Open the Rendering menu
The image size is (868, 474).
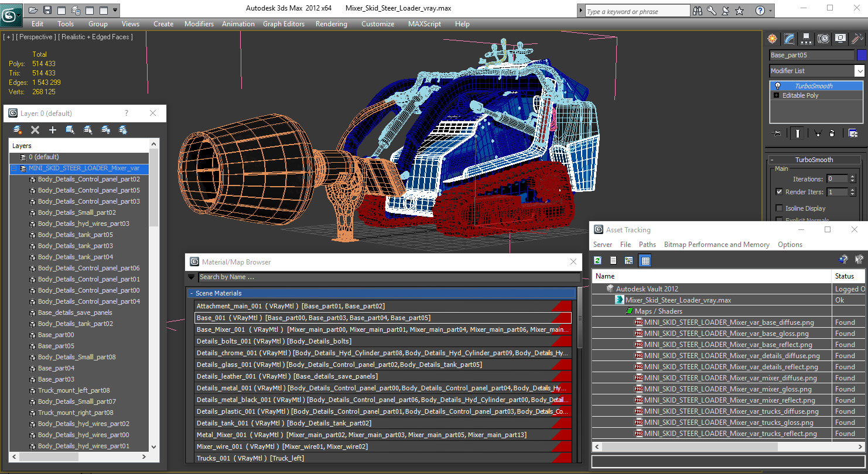[331, 24]
